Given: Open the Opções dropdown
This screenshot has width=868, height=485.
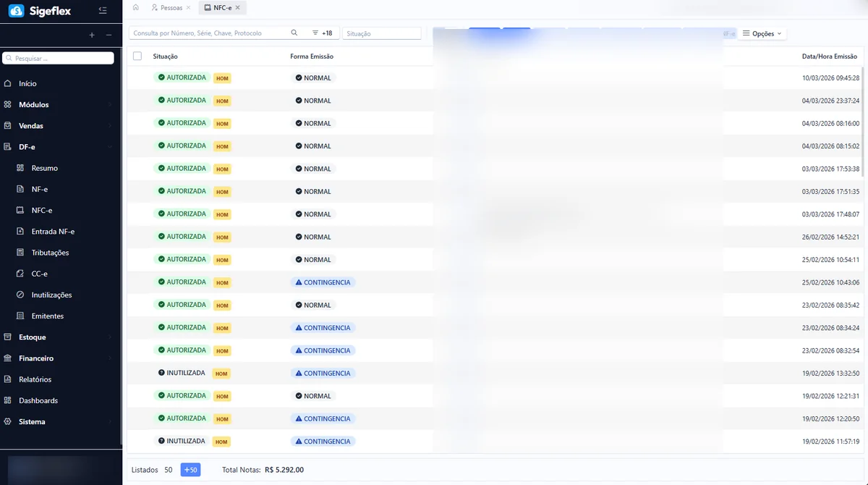Looking at the screenshot, I should pos(762,33).
